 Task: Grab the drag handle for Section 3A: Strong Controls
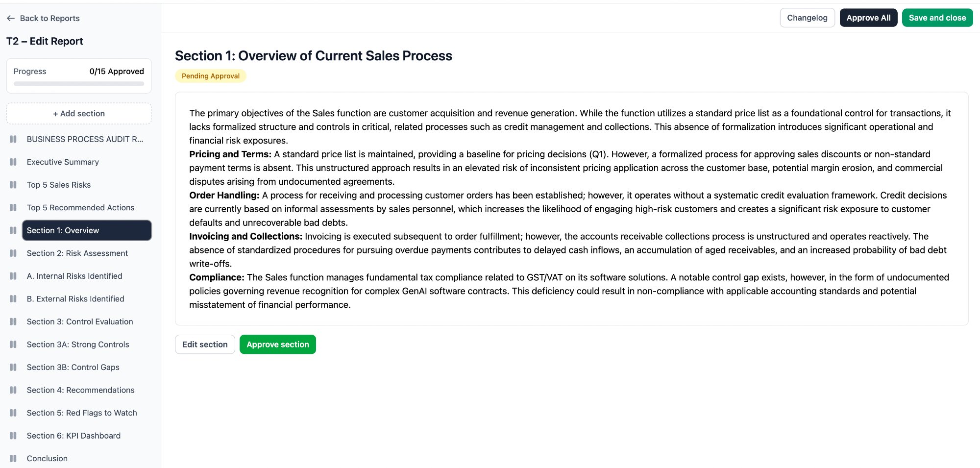coord(13,344)
